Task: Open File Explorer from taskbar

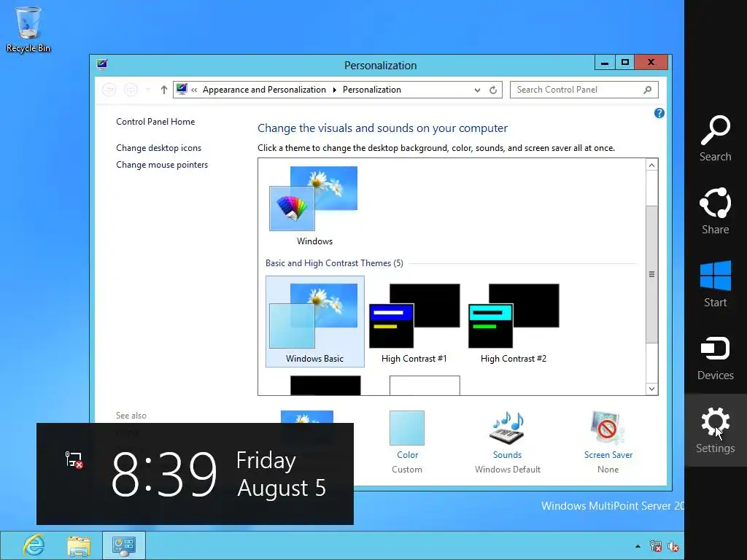Action: (x=79, y=545)
